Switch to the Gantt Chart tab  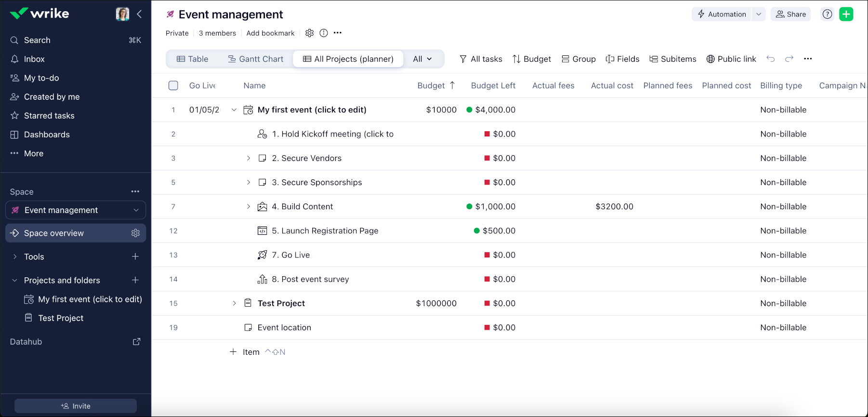click(255, 59)
